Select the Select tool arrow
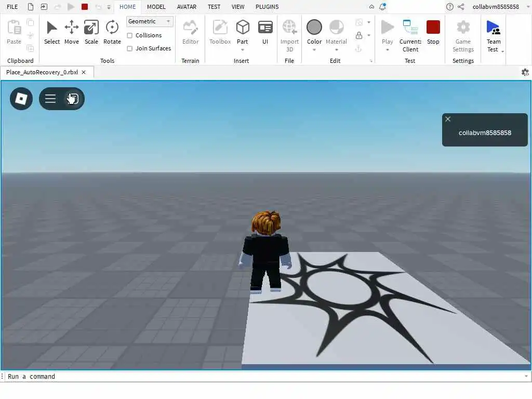 (52, 28)
